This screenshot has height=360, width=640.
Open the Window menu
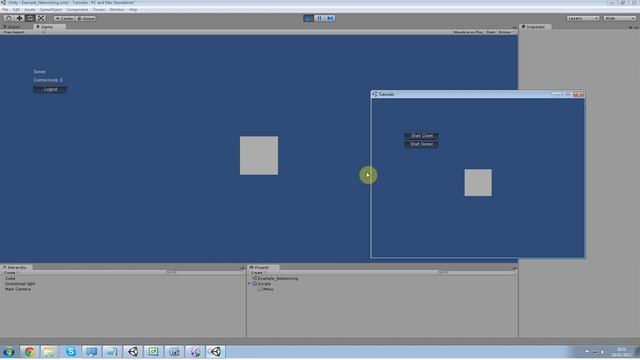pos(117,9)
